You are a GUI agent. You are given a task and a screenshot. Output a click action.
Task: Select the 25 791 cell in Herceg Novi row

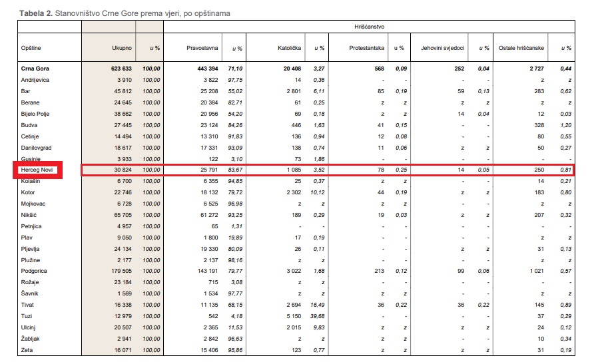(205, 170)
